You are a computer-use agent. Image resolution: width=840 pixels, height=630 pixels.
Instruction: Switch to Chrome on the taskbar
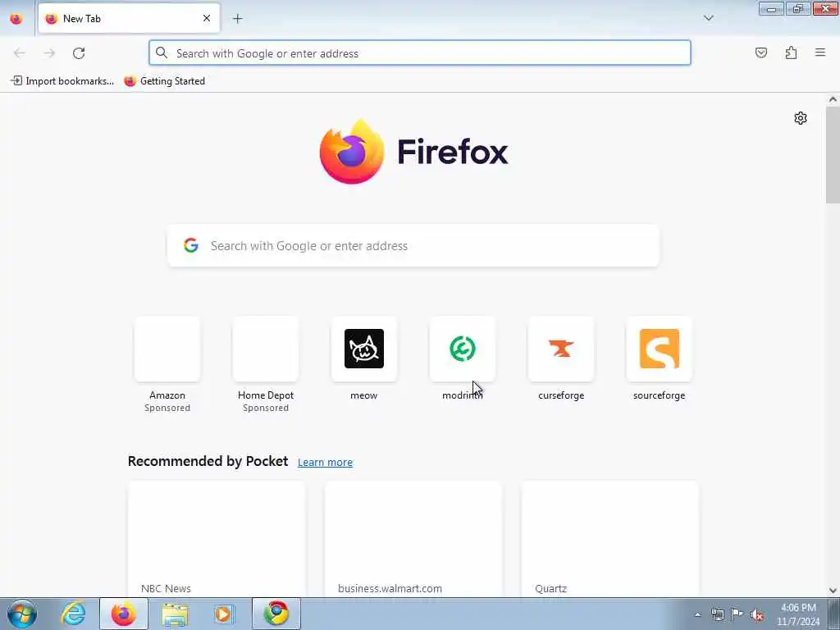click(x=276, y=614)
